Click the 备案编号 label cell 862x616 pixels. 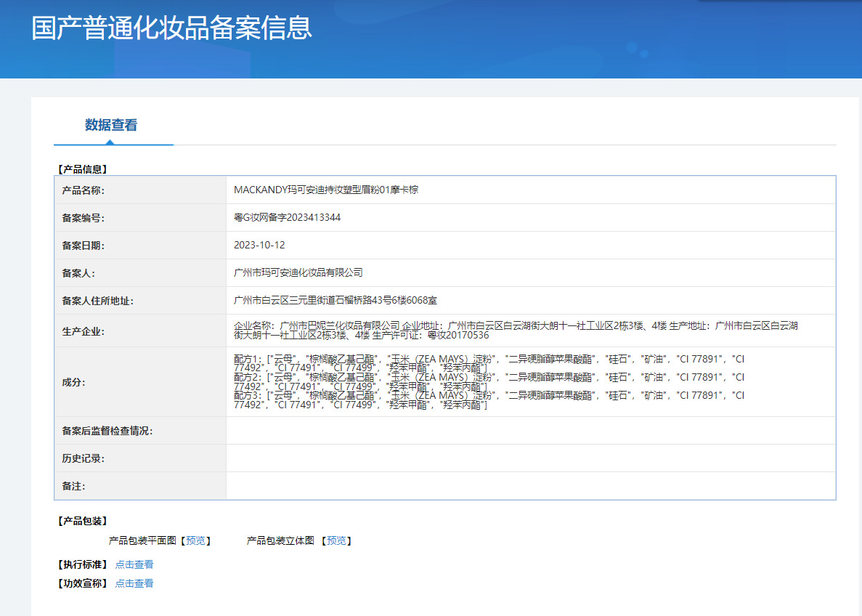coord(140,218)
